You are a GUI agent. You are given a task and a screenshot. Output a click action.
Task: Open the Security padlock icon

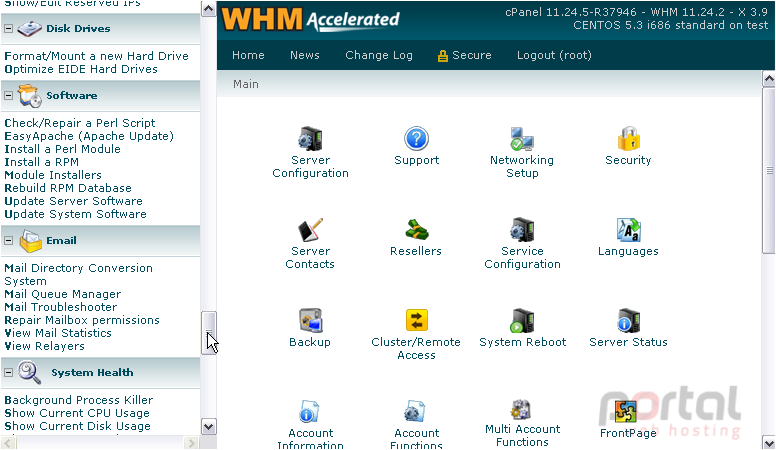[x=629, y=139]
